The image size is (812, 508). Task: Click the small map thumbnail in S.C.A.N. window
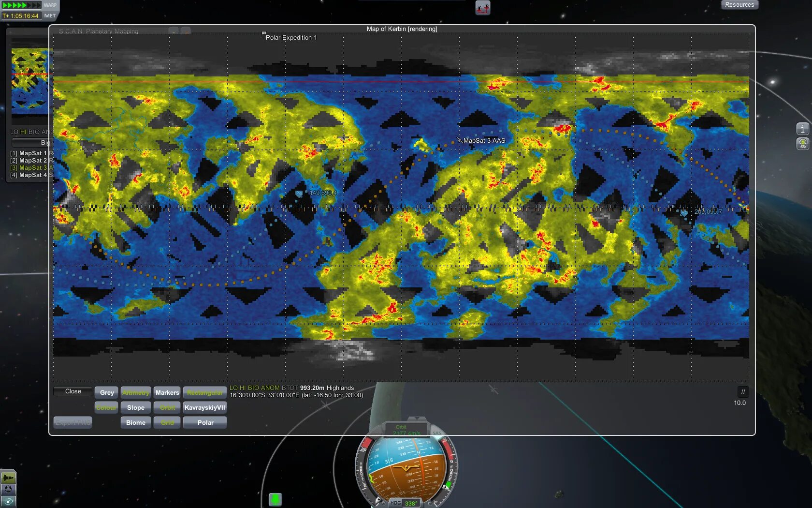click(30, 80)
